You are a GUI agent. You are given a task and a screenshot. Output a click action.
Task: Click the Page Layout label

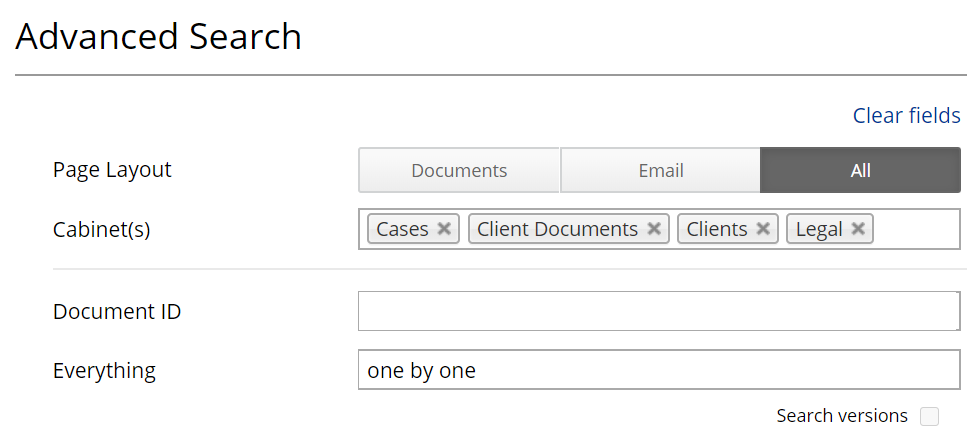point(112,170)
